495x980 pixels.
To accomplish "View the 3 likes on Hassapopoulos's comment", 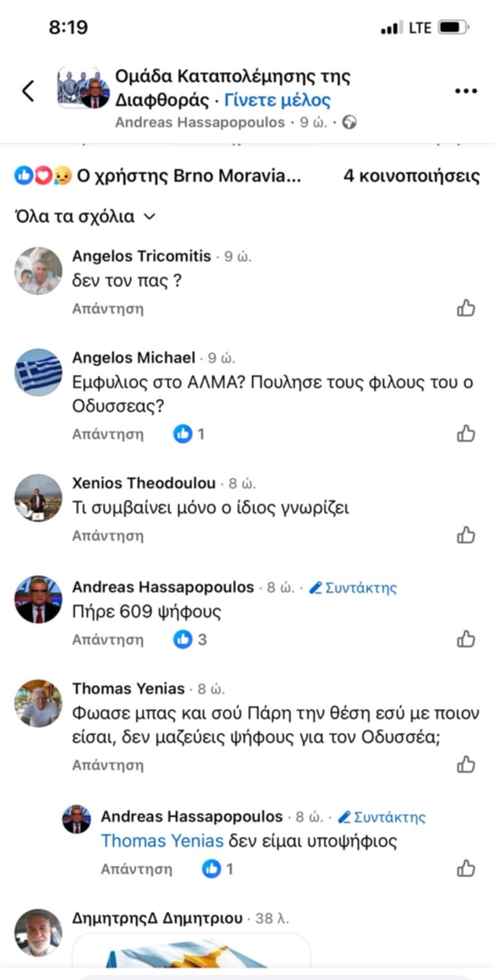I will [x=191, y=639].
